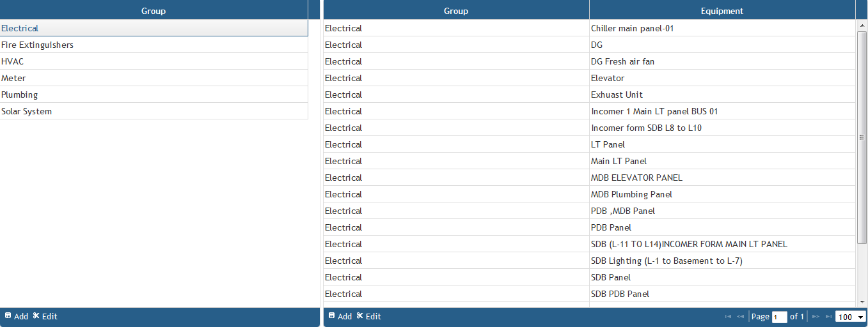Open the rows-per-page dropdown showing 100
The width and height of the screenshot is (868, 327).
[851, 317]
